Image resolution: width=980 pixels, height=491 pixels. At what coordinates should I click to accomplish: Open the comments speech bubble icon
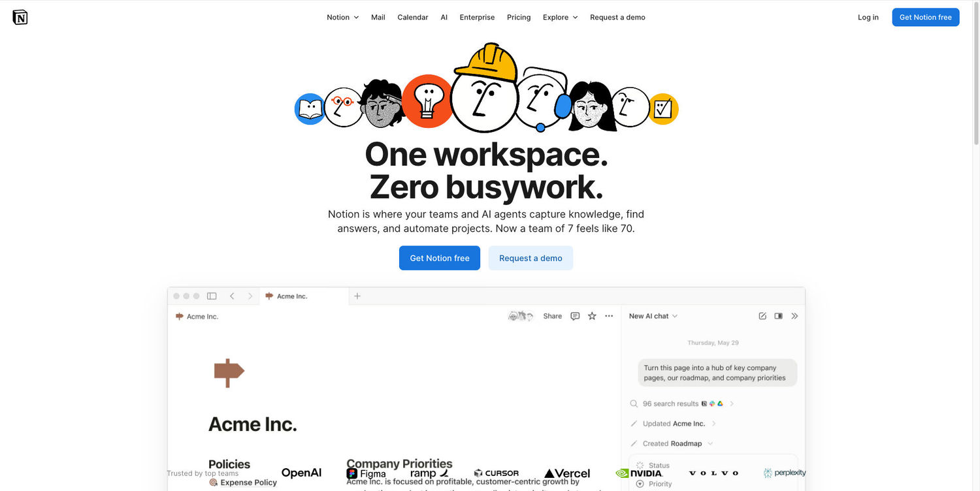(575, 316)
